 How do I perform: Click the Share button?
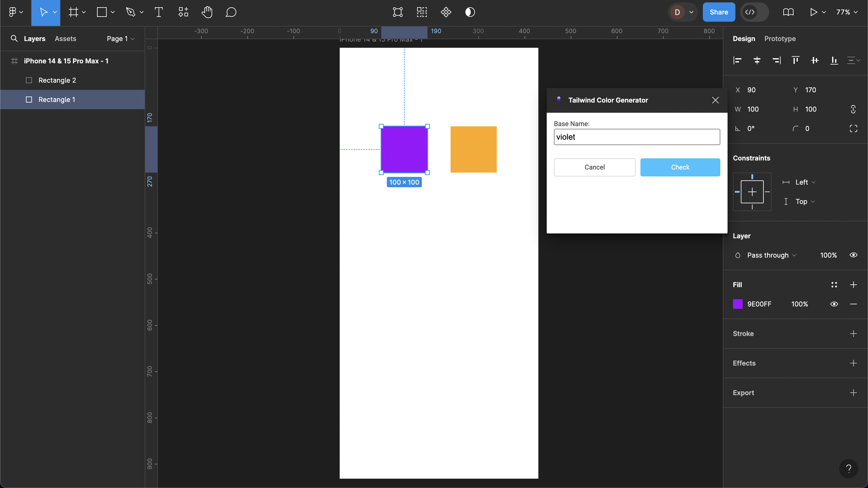(719, 12)
